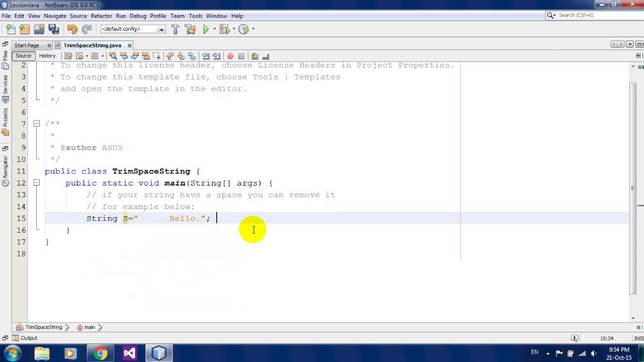Image resolution: width=644 pixels, height=362 pixels.
Task: Create a new file with the New File icon
Action: click(11, 29)
